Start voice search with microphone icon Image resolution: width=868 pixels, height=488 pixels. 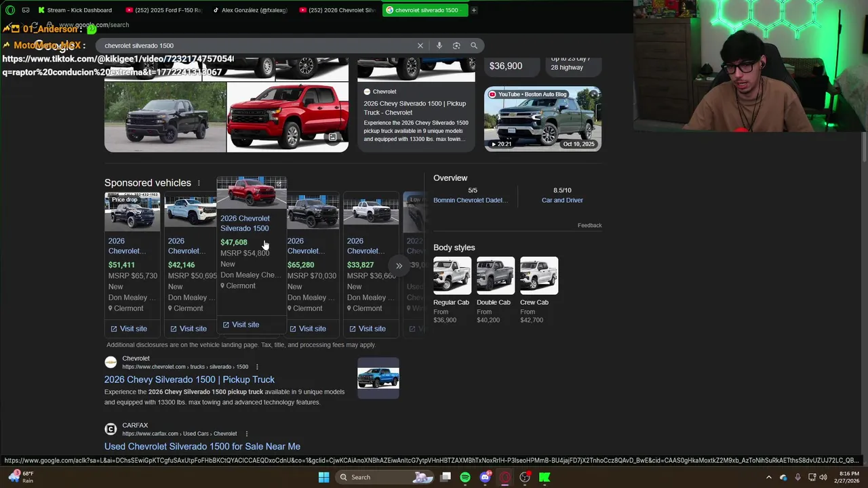coord(439,45)
